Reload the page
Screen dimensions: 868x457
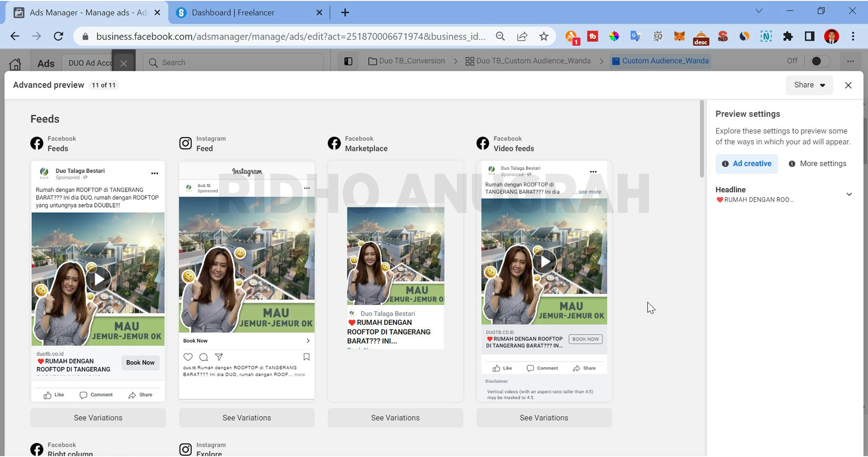[x=59, y=36]
